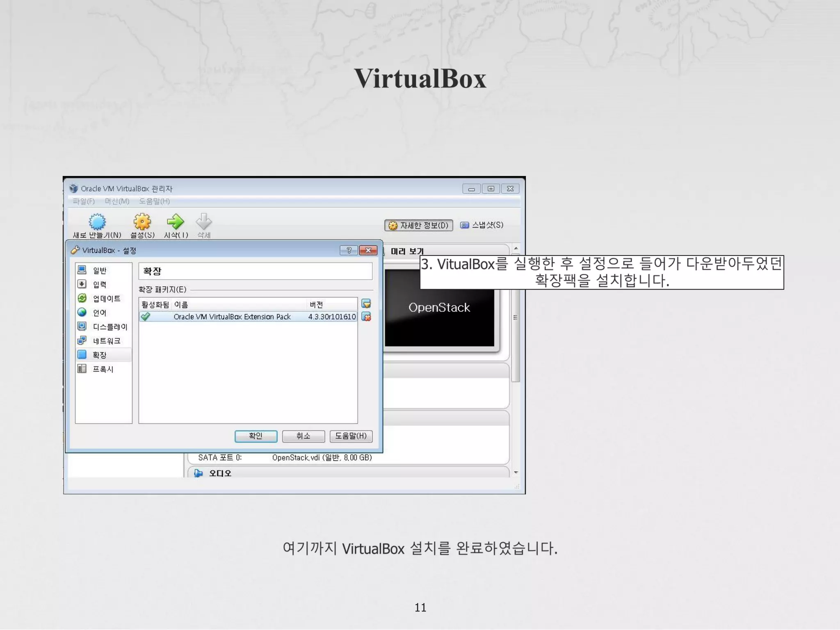
Task: Open the Machine (머신) menu
Action: pyautogui.click(x=117, y=201)
